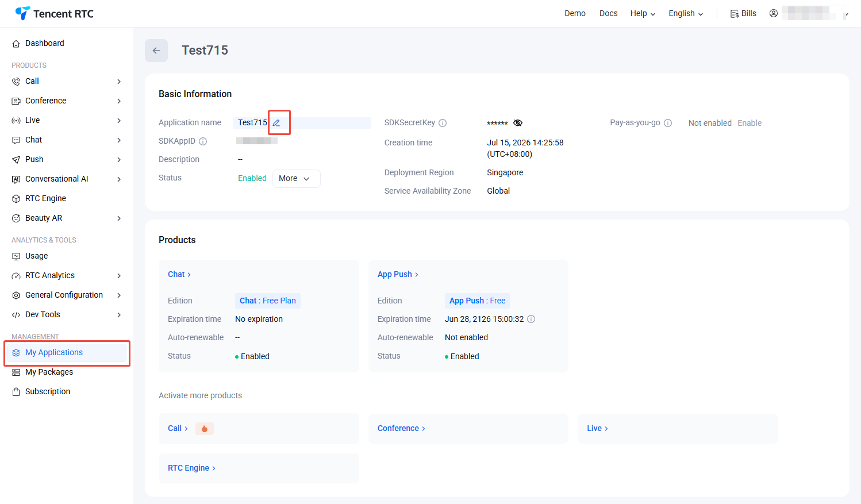The image size is (861, 504).
Task: Open the Dashboard home icon
Action: point(16,44)
